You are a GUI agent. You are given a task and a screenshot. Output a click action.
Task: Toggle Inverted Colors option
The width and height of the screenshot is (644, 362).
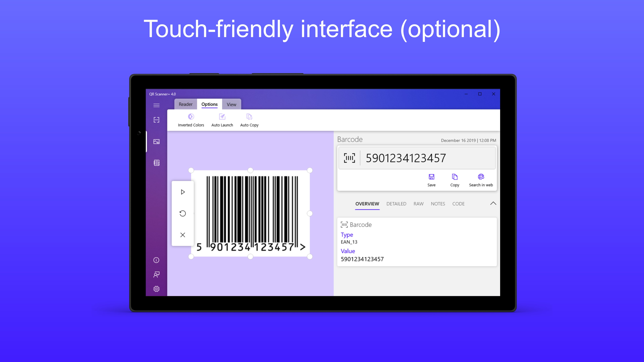(191, 120)
